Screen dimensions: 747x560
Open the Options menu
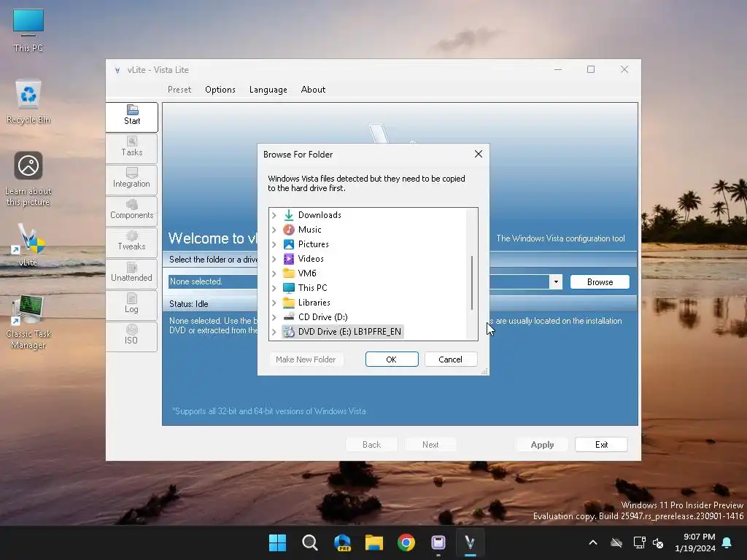pyautogui.click(x=220, y=90)
